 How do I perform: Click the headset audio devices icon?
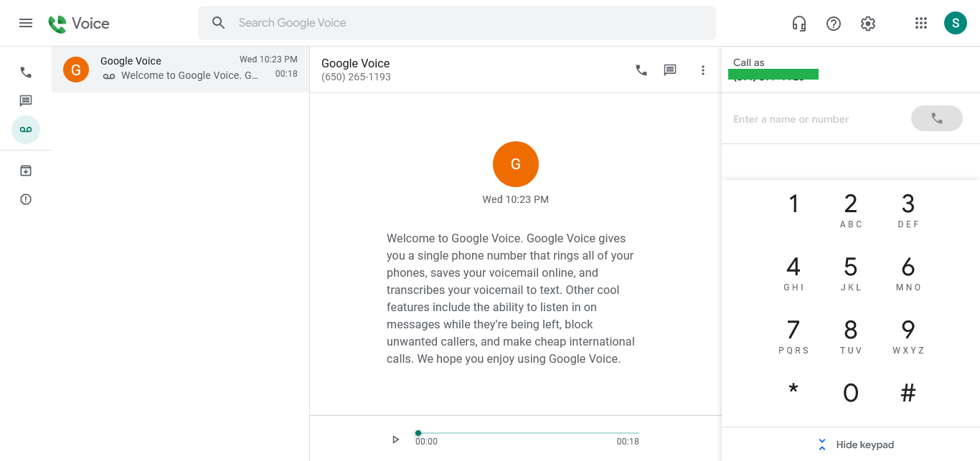[x=799, y=24]
